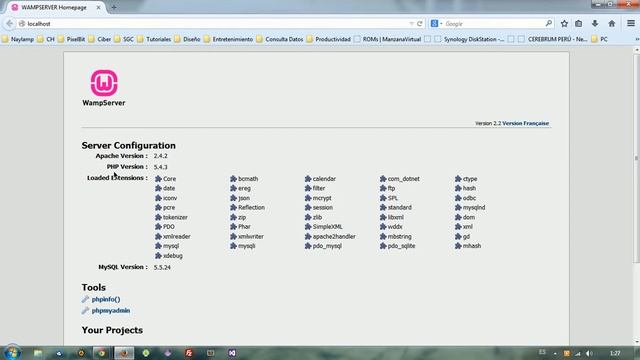Click the system tray clock
This screenshot has height=360, width=640.
coord(615,353)
